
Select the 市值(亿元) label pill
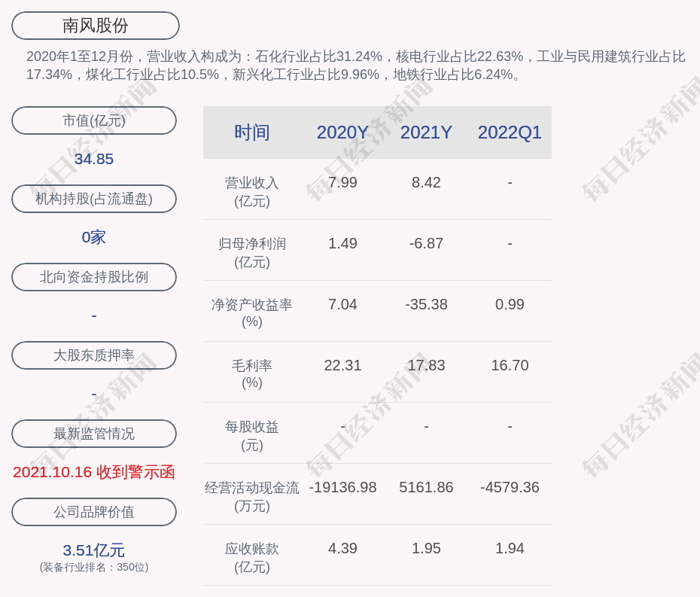tap(94, 120)
